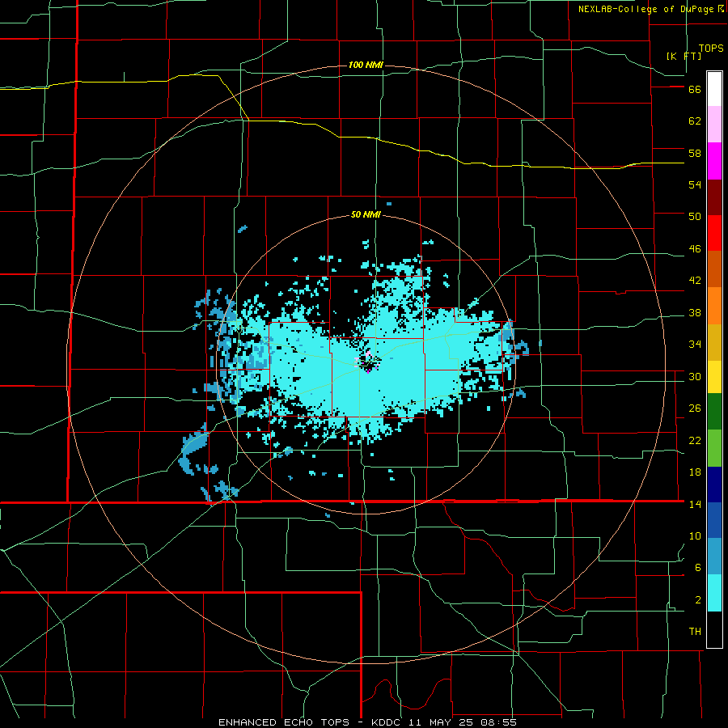Select the 26 legend value
This screenshot has height=728, width=728.
(695, 408)
